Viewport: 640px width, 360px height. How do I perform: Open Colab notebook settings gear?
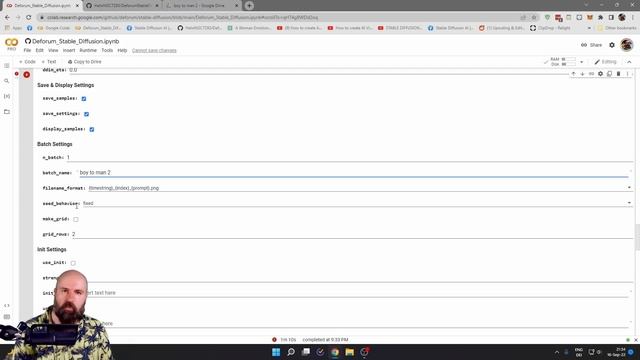coord(612,45)
